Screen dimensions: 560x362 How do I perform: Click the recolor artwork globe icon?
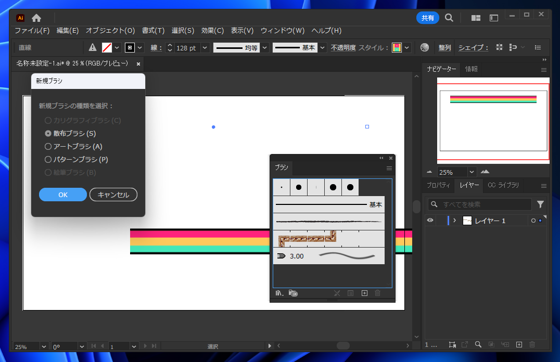click(424, 47)
